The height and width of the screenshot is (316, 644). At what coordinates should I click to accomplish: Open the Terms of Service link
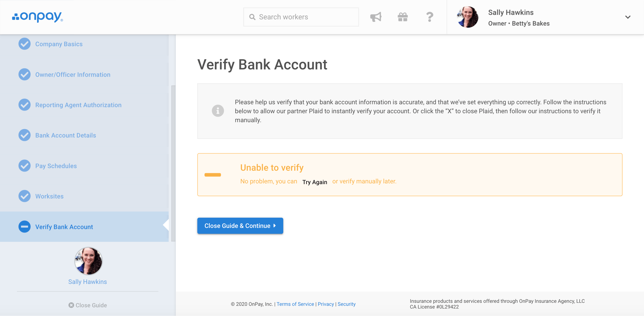click(x=295, y=304)
